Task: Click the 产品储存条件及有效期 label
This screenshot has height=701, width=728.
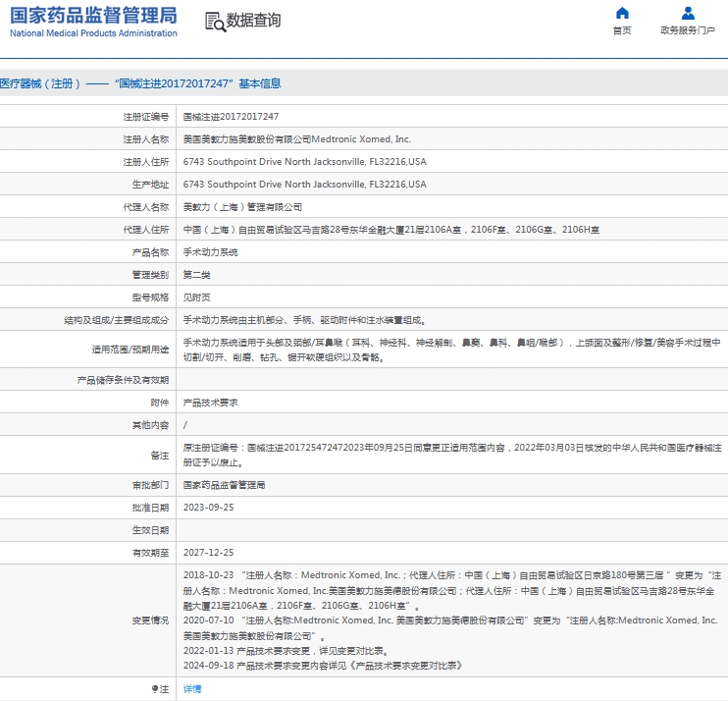Action: point(123,380)
